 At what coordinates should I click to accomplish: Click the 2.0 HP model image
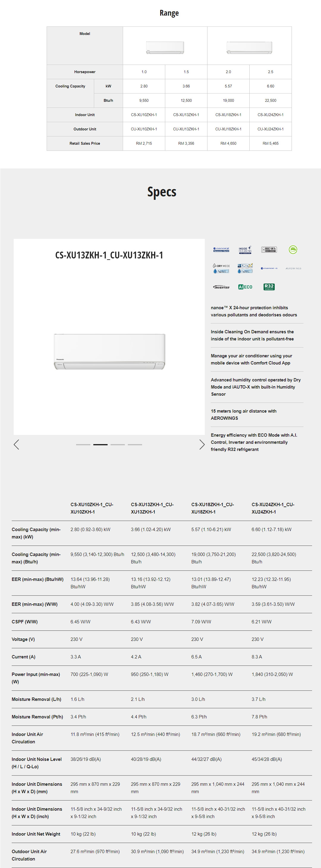[x=249, y=48]
